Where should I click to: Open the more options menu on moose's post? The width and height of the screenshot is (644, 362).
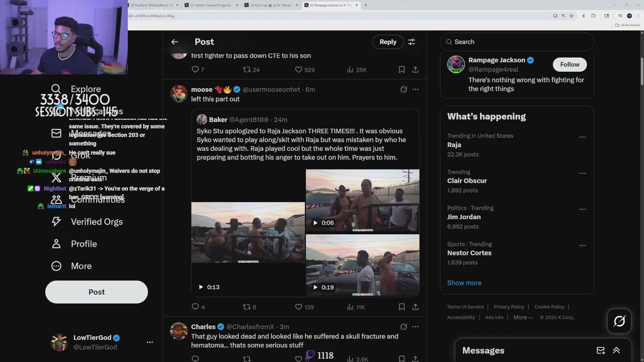(x=415, y=89)
